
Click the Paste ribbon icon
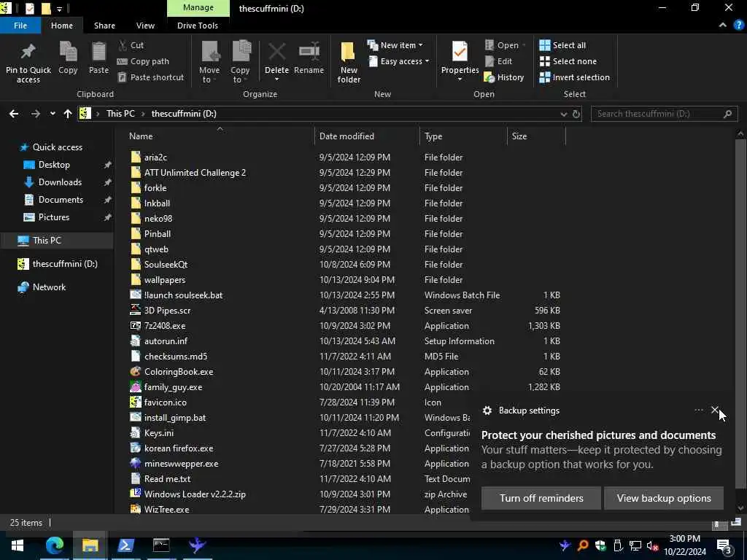coord(98,52)
